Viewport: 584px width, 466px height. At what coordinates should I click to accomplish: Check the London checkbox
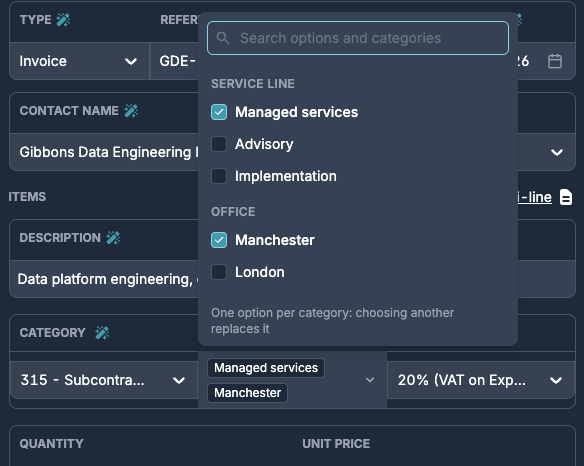click(219, 272)
